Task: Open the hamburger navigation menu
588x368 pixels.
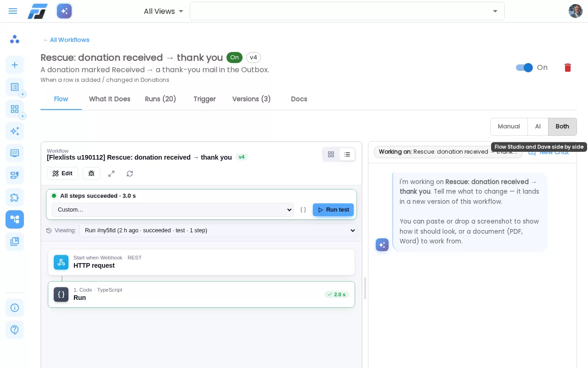Action: point(13,11)
